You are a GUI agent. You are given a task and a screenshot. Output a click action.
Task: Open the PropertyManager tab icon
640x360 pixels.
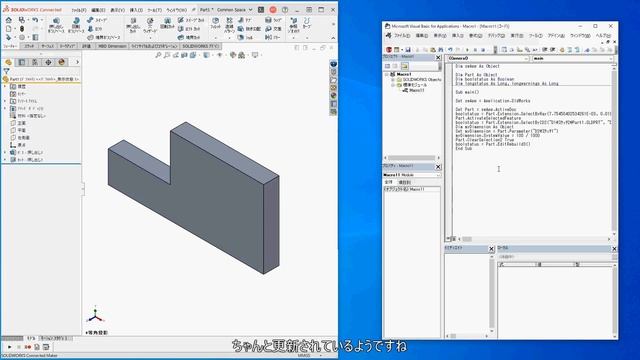click(22, 62)
